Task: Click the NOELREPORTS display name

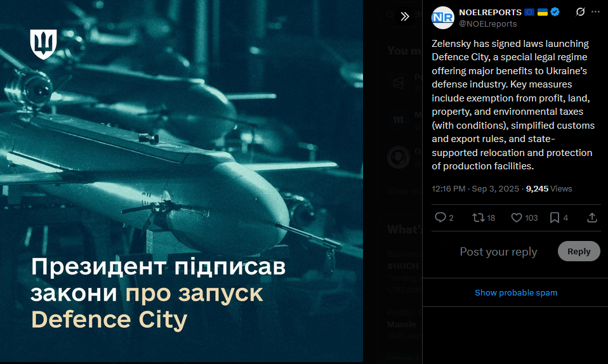Action: pos(490,13)
